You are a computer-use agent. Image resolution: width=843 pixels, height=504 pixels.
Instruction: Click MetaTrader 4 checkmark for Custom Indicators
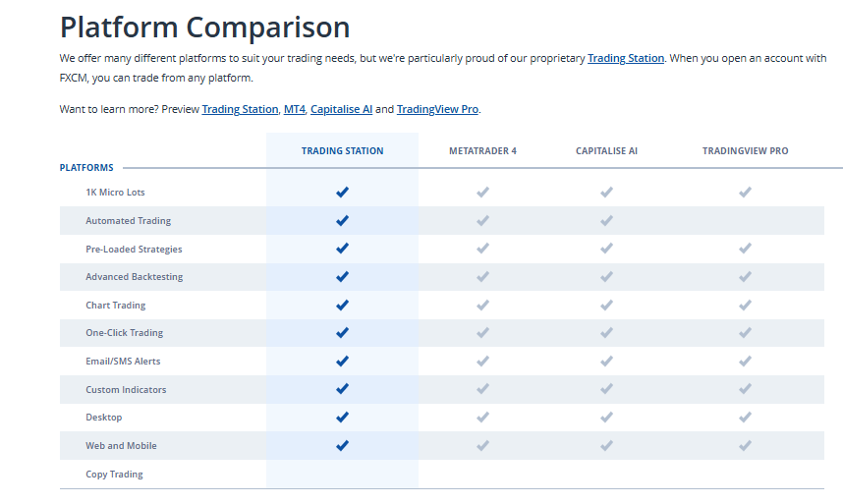pos(482,388)
